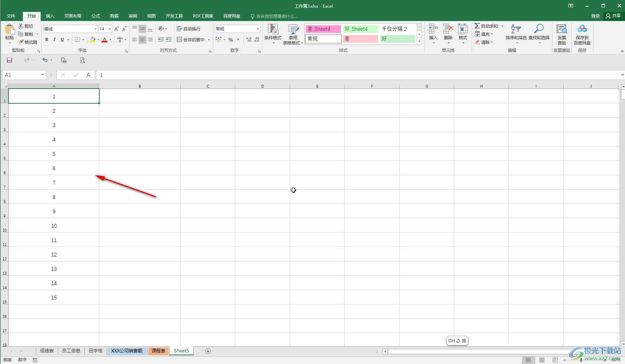Click the percent style icon
The height and width of the screenshot is (364, 625).
(x=230, y=40)
